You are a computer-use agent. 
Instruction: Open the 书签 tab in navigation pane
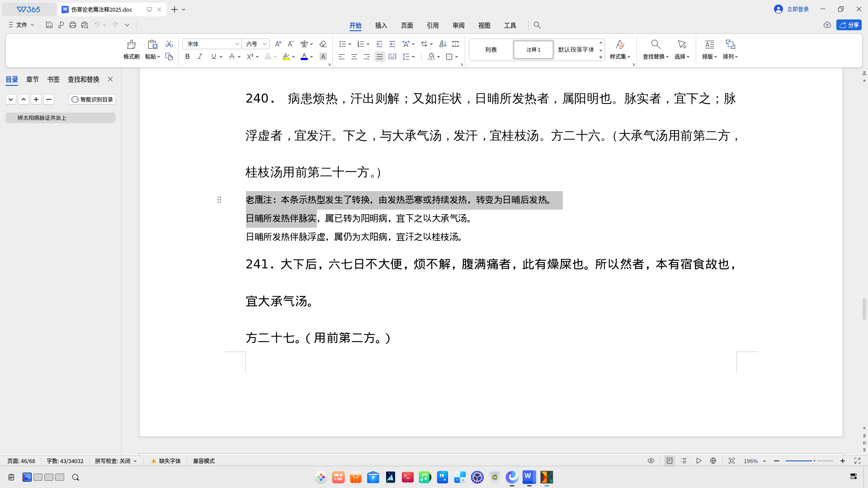[53, 79]
